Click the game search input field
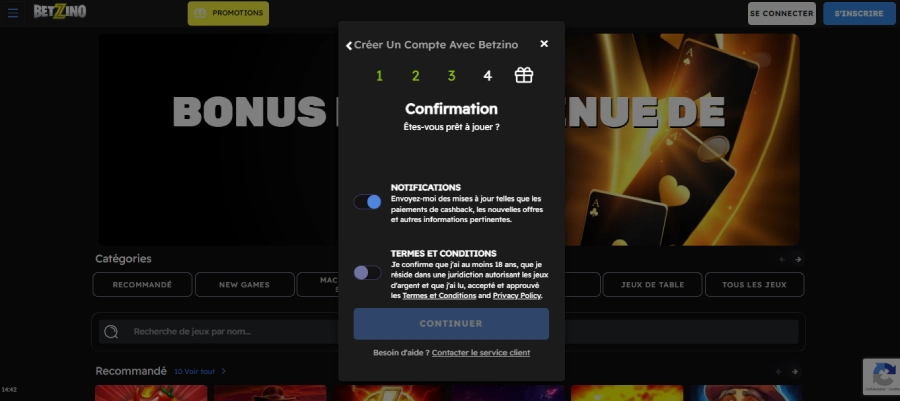The width and height of the screenshot is (900, 401). click(230, 332)
